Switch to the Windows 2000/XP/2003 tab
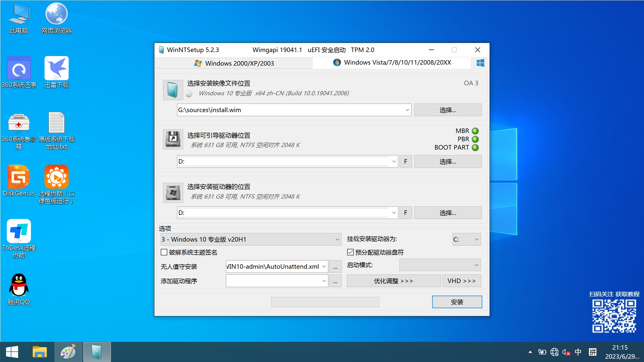This screenshot has width=644, height=362. coord(234,63)
